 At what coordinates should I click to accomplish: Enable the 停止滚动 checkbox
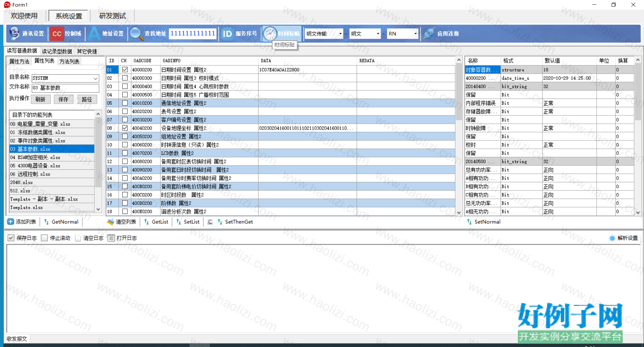point(44,238)
